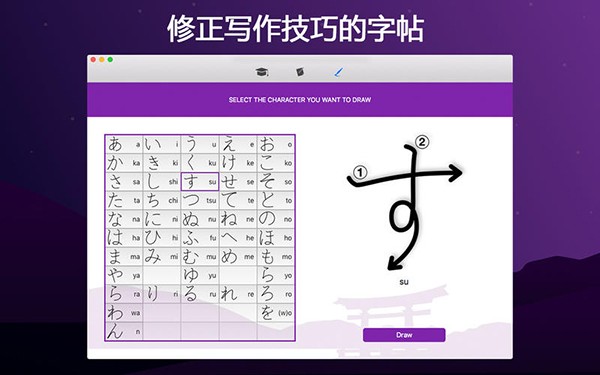Choose the ほ (ho) character
The width and height of the screenshot is (600, 375).
(276, 238)
